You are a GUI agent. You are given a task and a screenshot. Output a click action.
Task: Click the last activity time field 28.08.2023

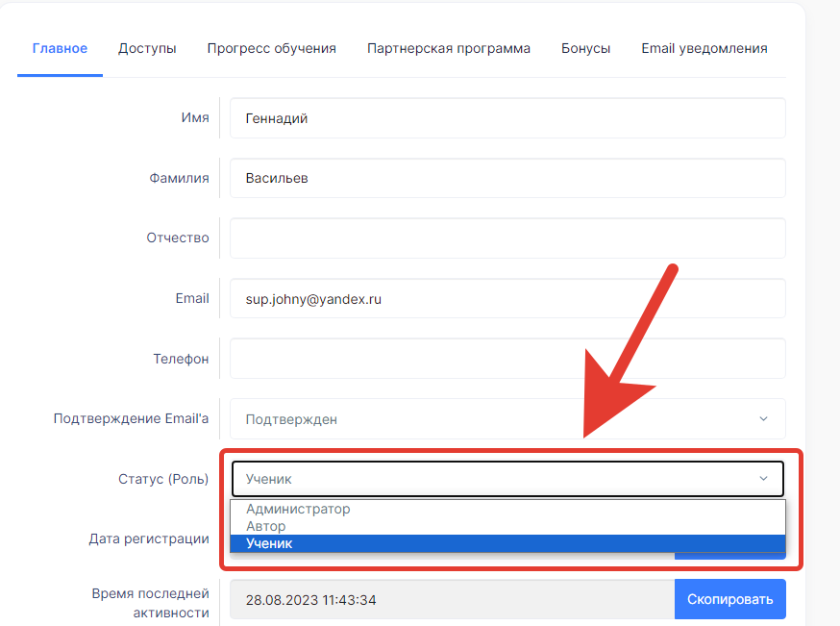pyautogui.click(x=452, y=599)
